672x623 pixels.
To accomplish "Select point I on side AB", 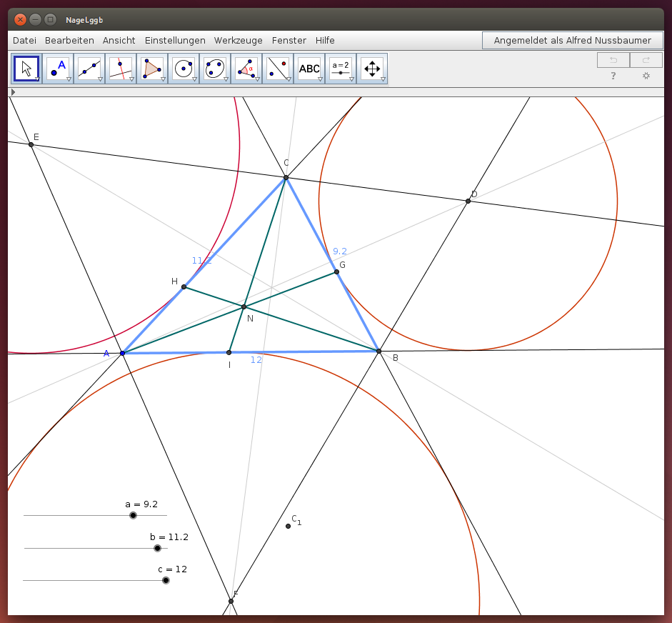I will [229, 352].
